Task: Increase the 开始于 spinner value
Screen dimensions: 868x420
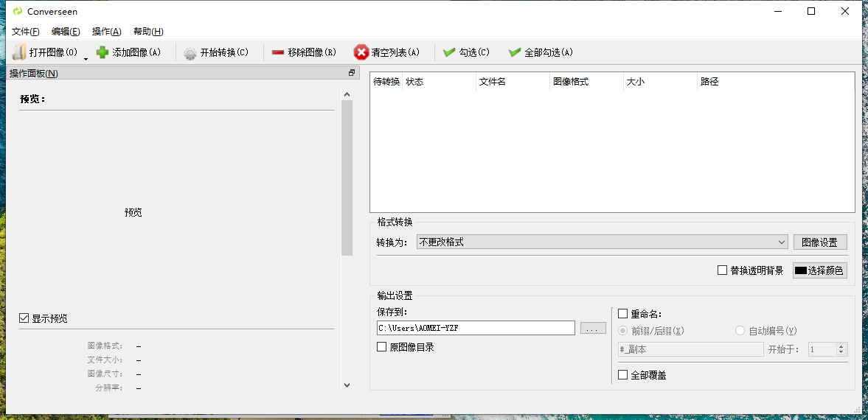Action: (841, 346)
